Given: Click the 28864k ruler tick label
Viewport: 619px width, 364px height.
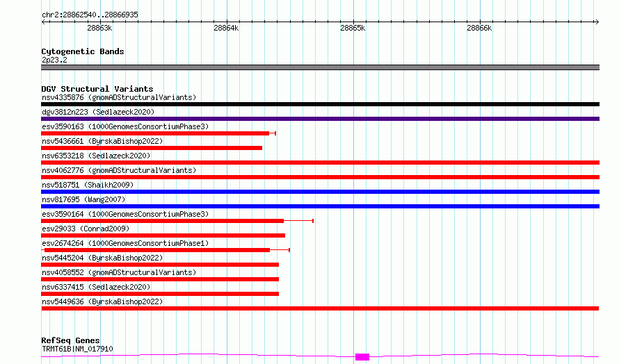Looking at the screenshot, I should click(226, 28).
